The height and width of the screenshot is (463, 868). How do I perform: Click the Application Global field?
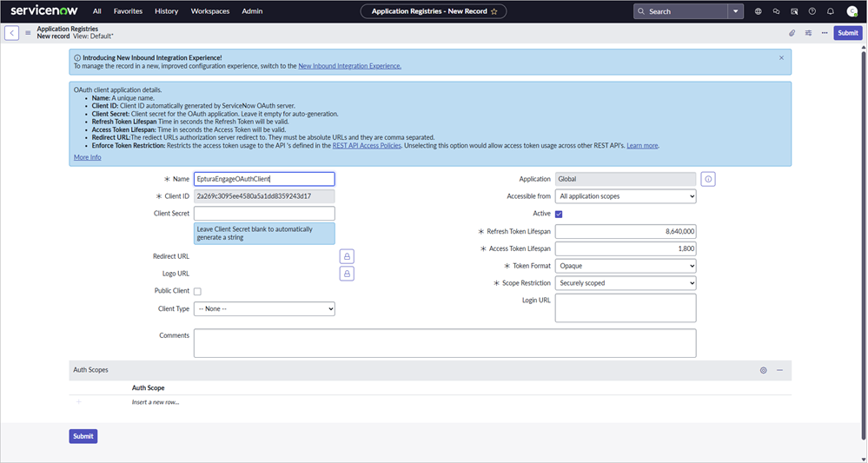pyautogui.click(x=626, y=179)
